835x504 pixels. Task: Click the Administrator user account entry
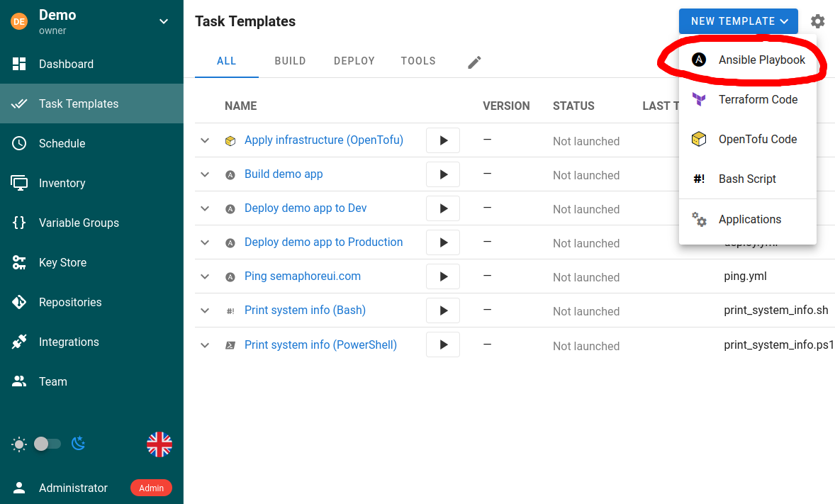[73, 488]
